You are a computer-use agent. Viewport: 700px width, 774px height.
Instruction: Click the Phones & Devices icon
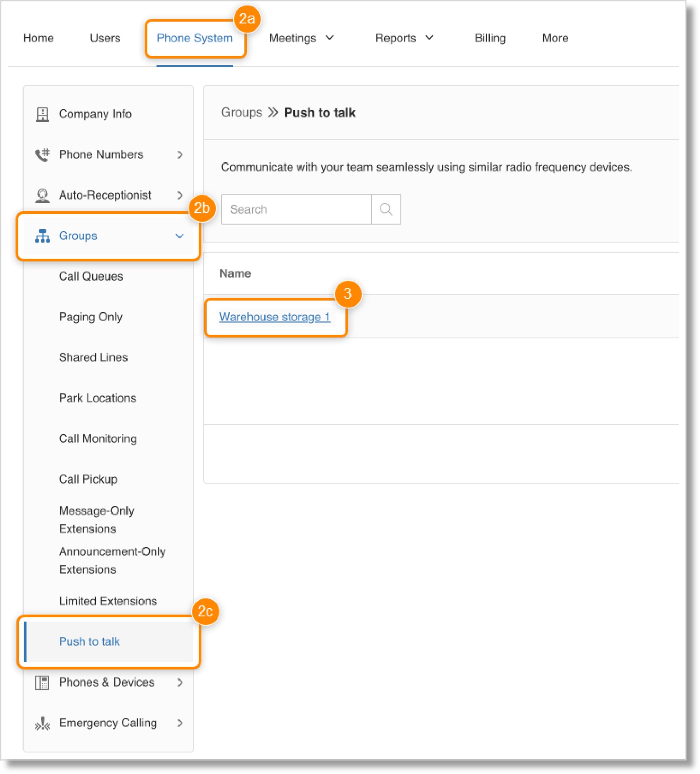click(42, 682)
